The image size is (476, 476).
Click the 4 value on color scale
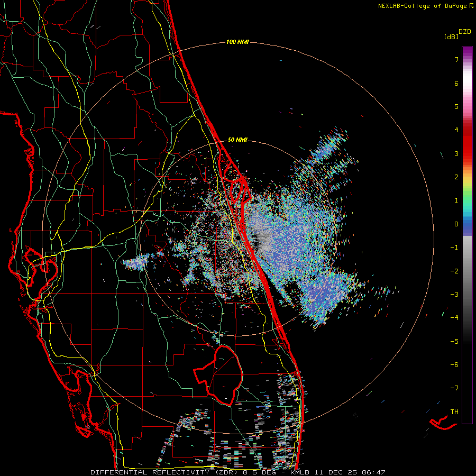(x=456, y=130)
